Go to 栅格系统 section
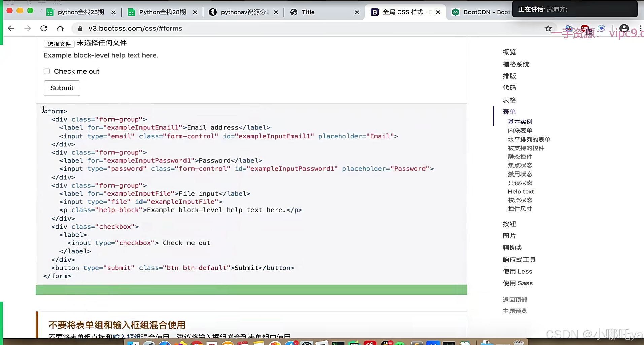Screen dimensions: 644x345 click(x=516, y=64)
